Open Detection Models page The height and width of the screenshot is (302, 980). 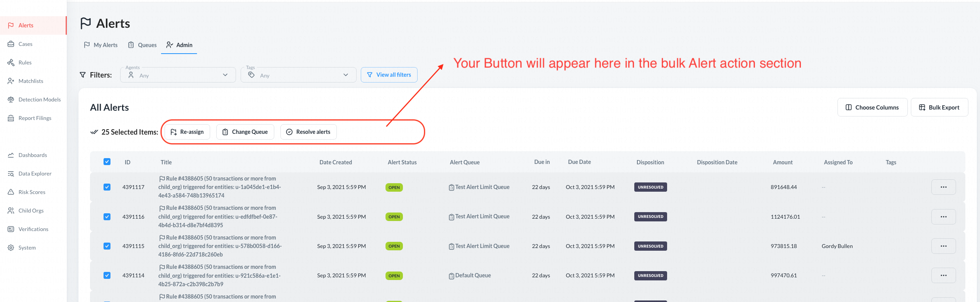tap(33, 100)
